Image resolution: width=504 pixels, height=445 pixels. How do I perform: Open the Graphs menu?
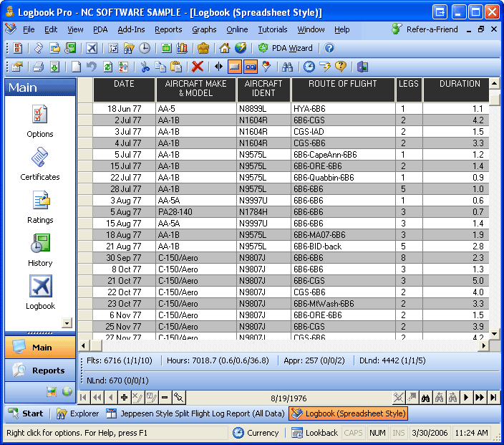pos(204,29)
